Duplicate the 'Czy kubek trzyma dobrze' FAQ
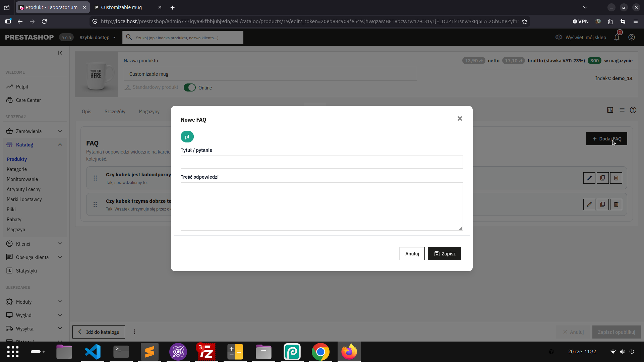 point(603,204)
